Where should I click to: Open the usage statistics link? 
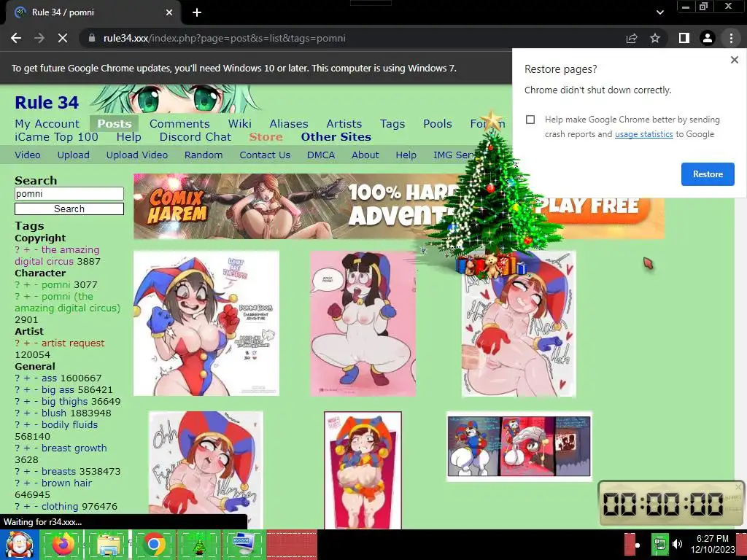click(x=643, y=134)
